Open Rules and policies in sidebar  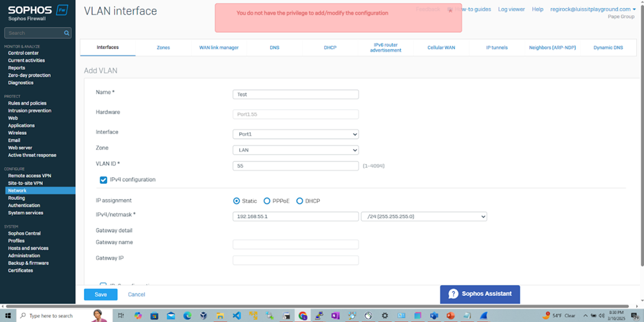click(27, 103)
